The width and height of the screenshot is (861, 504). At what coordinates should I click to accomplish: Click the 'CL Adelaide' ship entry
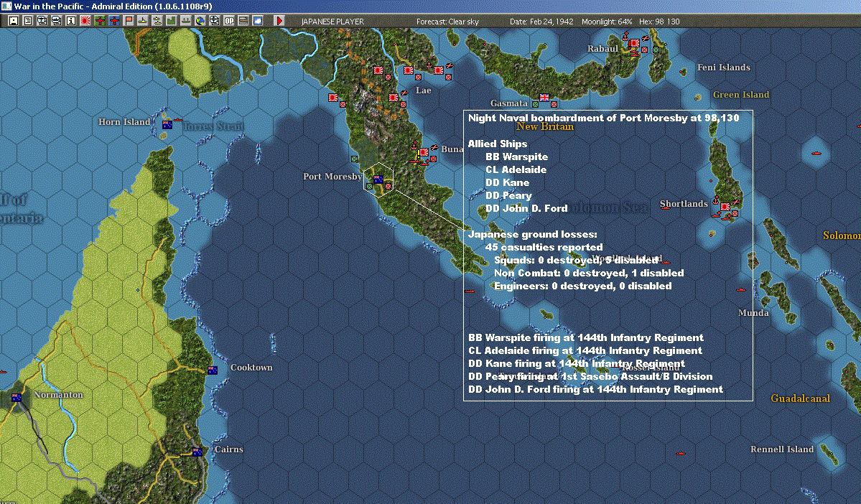(516, 169)
